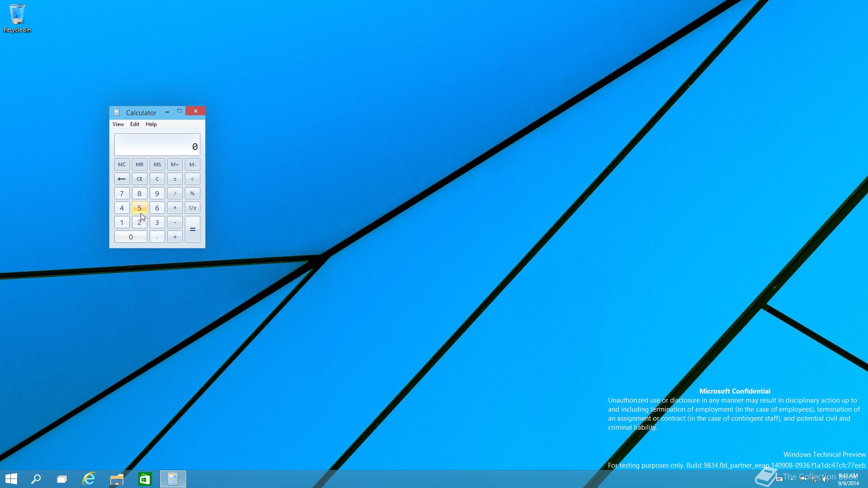Select the Recycle Bin desktop icon
868x488 pixels.
[17, 19]
